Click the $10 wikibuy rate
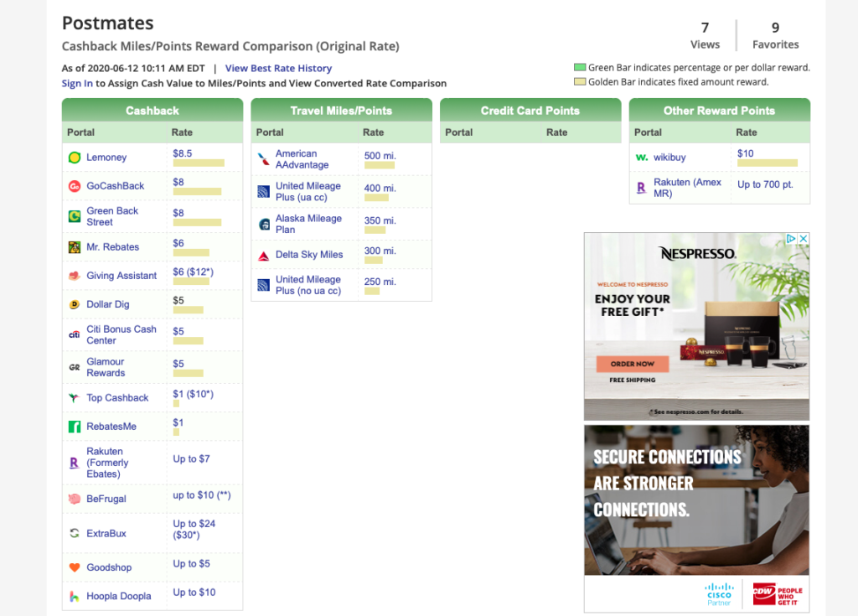Image resolution: width=858 pixels, height=616 pixels. click(x=745, y=154)
